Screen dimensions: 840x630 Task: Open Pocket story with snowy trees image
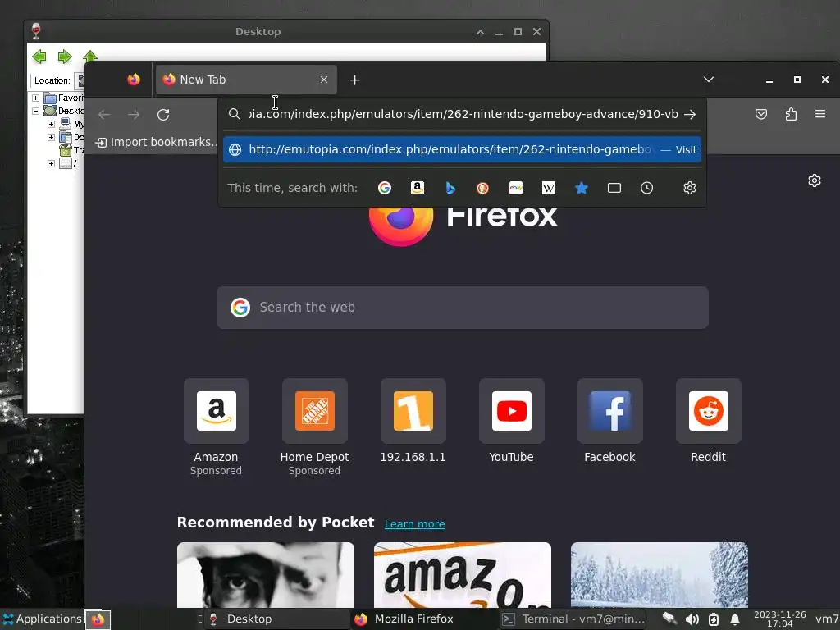659,575
